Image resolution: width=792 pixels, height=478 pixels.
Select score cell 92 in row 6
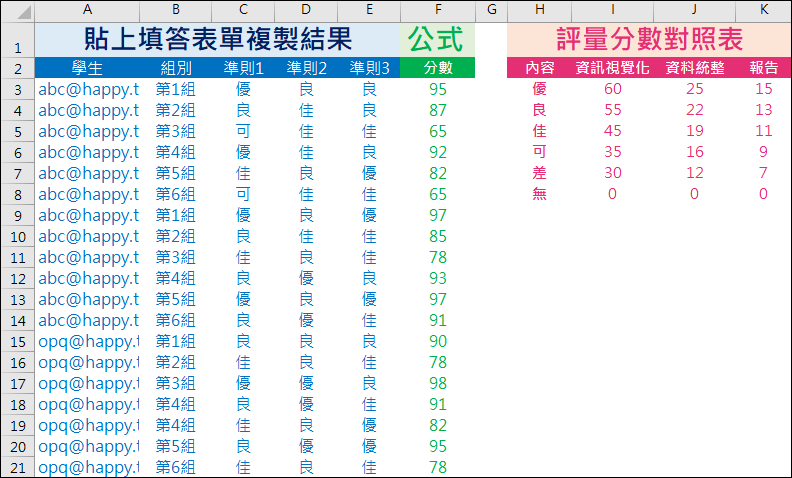(x=438, y=152)
